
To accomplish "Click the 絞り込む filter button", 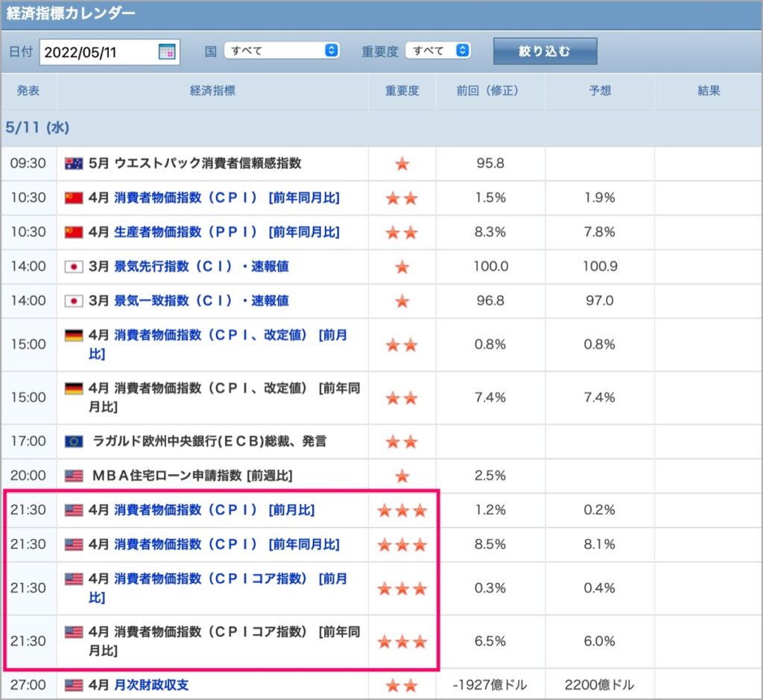I will [545, 51].
